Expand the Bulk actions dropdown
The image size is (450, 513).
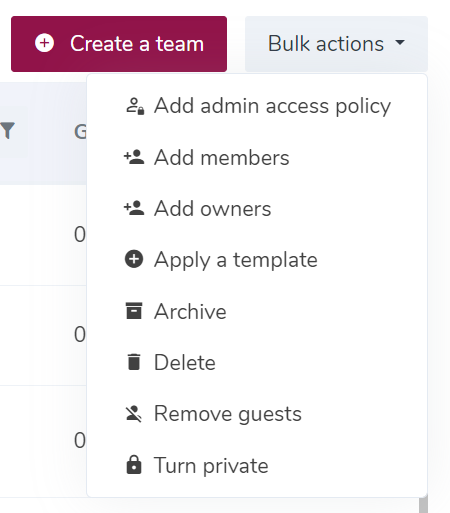(336, 44)
